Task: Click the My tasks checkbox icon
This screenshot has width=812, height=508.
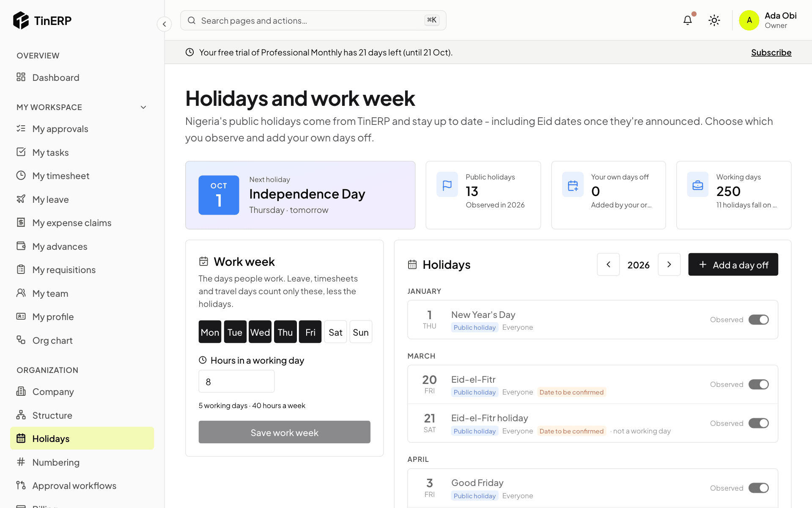Action: 21,152
